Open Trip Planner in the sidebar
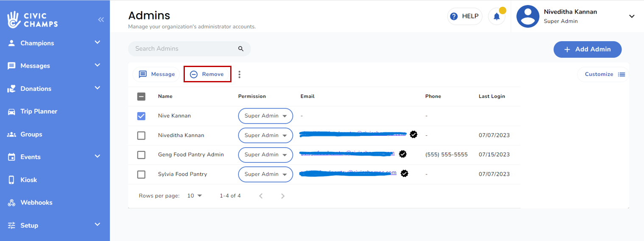The height and width of the screenshot is (241, 644). click(39, 112)
